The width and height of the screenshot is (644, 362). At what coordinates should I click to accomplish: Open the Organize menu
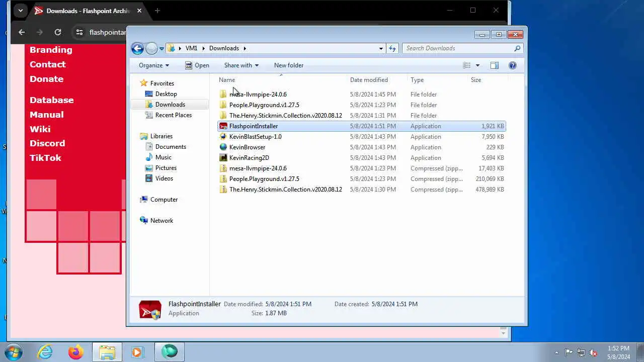tap(154, 65)
